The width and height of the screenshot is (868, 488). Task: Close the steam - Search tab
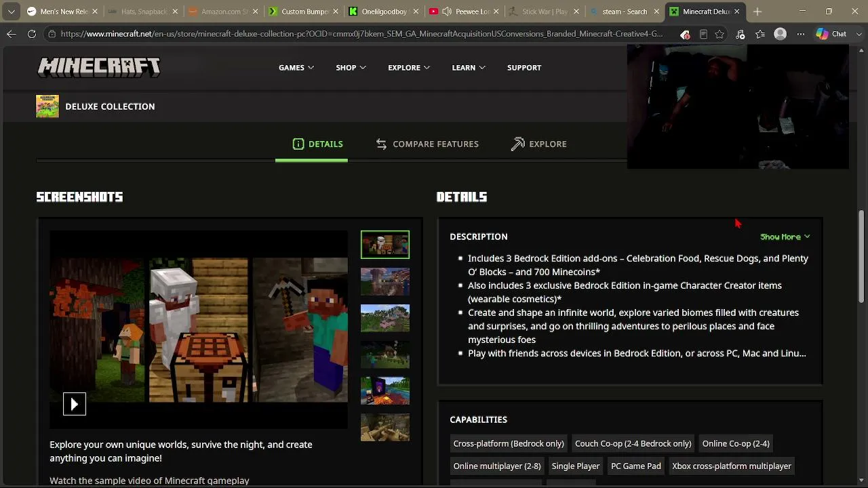coord(656,12)
